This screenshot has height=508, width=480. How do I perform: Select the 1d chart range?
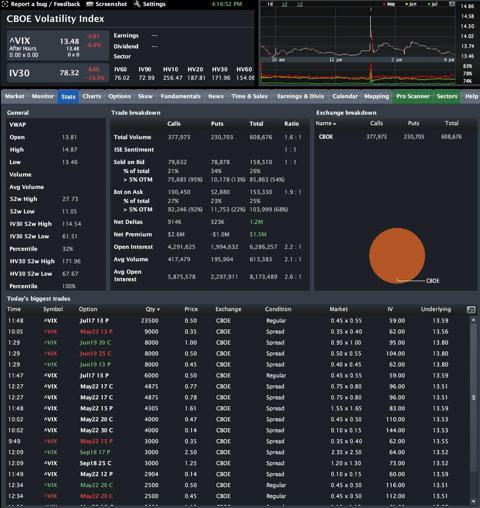click(x=270, y=4)
